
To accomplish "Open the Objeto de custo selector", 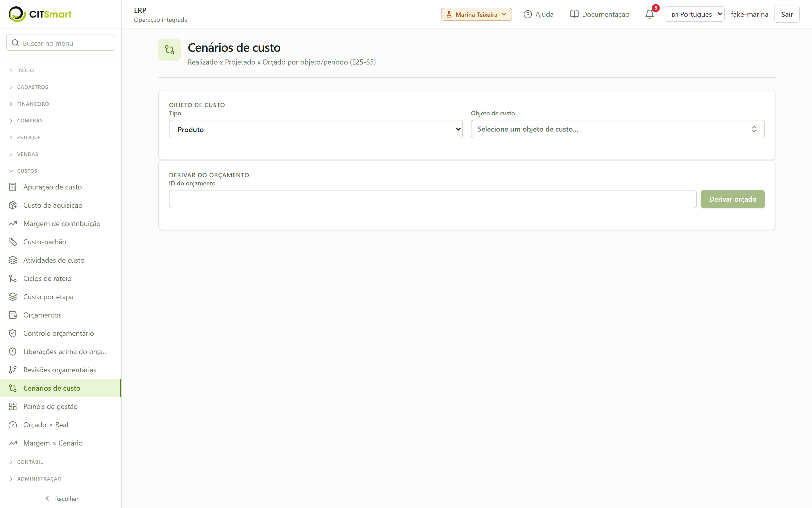I will (x=617, y=129).
